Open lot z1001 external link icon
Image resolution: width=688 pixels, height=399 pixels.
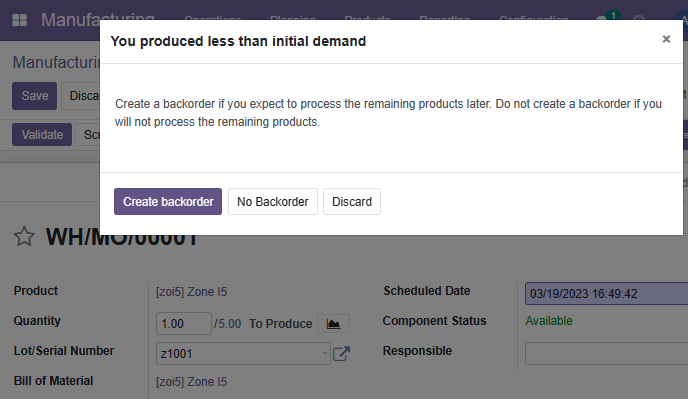coord(341,353)
